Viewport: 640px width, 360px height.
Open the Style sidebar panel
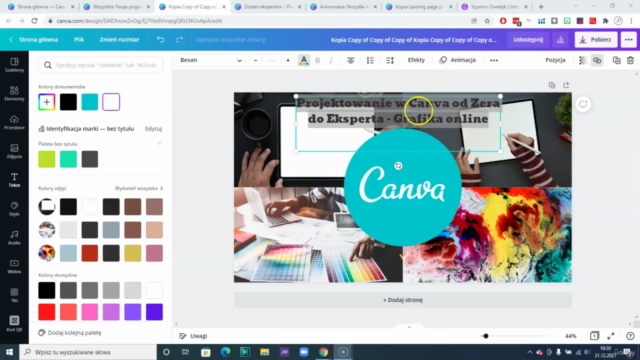pos(14,209)
